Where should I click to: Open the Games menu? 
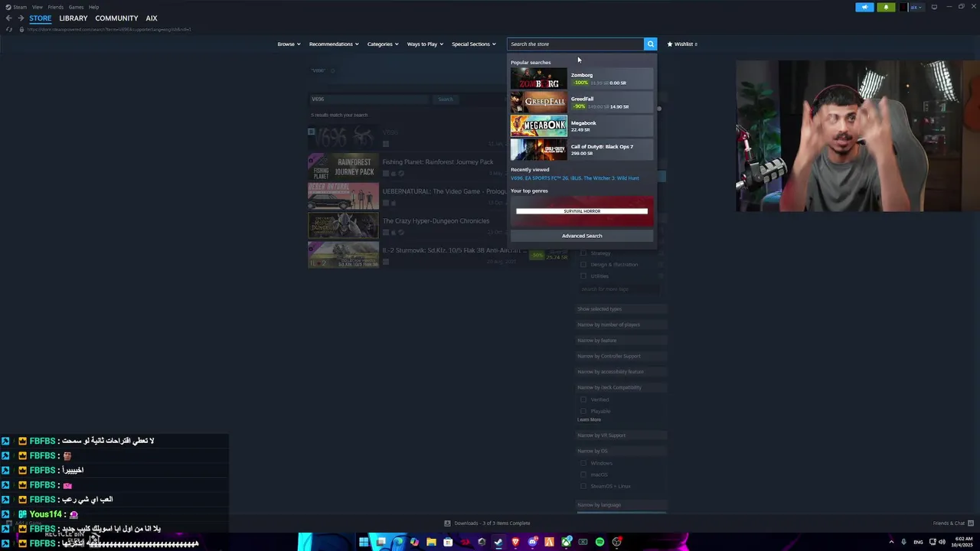[x=76, y=7]
